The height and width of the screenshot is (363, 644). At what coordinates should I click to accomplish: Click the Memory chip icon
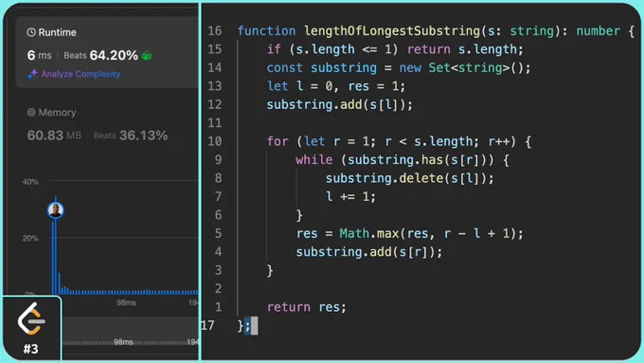pyautogui.click(x=31, y=112)
